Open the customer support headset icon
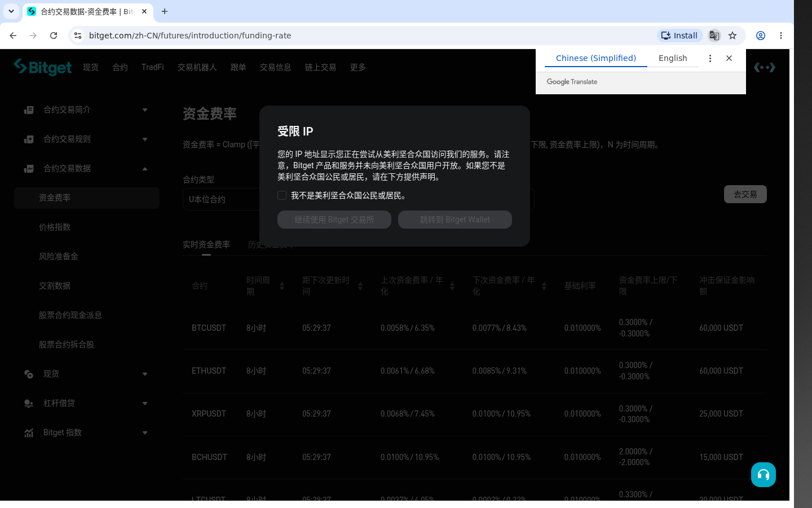The width and height of the screenshot is (812, 508). coord(764,475)
